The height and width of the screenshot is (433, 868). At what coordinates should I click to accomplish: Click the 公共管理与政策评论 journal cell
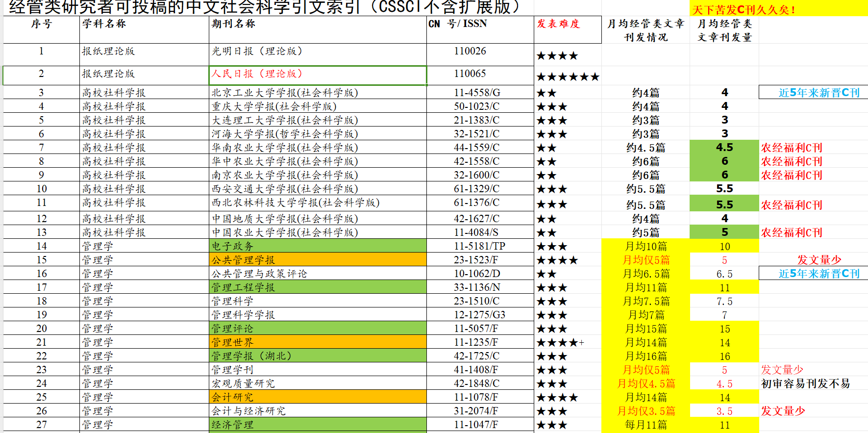318,273
